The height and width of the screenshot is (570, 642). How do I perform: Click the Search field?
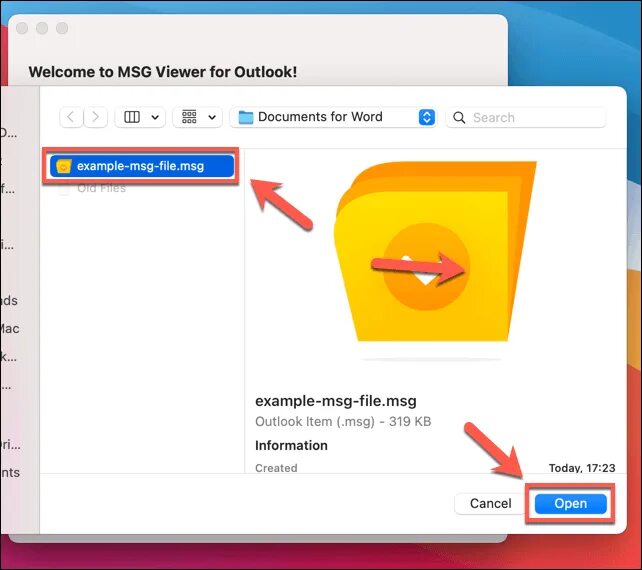pos(526,118)
